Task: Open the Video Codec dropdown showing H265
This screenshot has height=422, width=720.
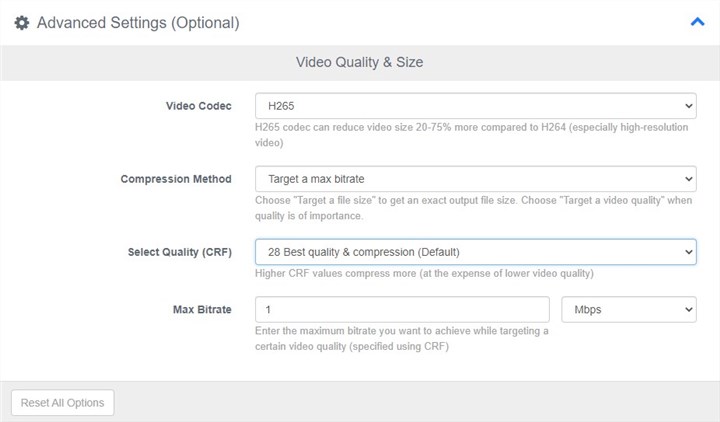Action: (475, 106)
